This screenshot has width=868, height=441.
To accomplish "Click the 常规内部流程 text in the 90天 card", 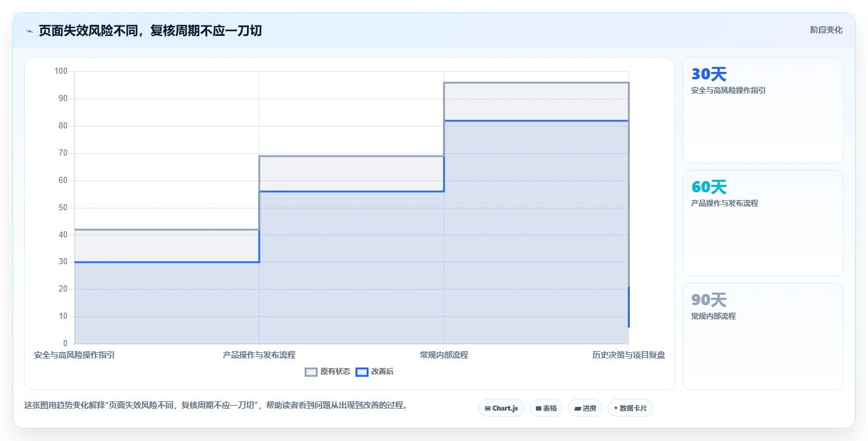I will 714,316.
